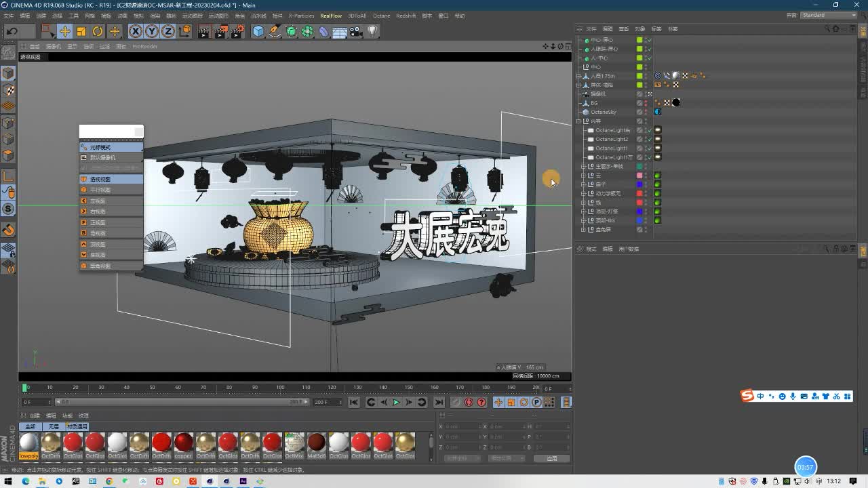Collapse the 内容 group in object manager
The width and height of the screenshot is (868, 488).
click(x=578, y=121)
